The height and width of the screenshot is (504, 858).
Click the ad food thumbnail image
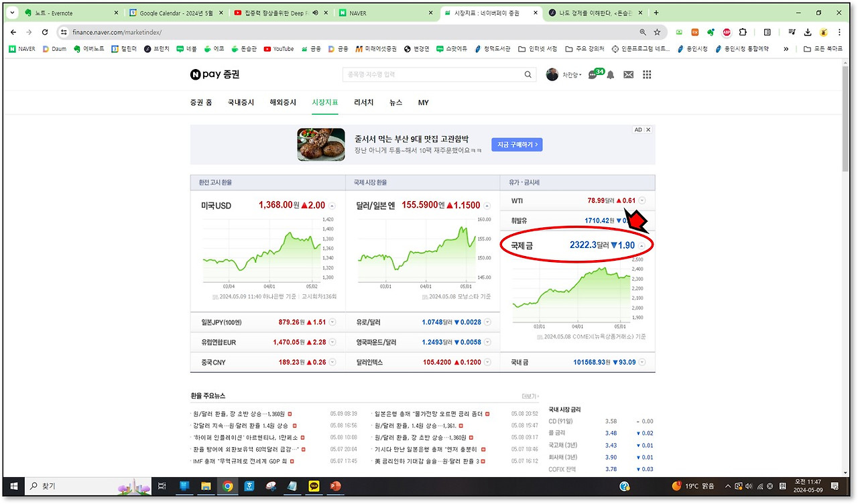tap(321, 145)
